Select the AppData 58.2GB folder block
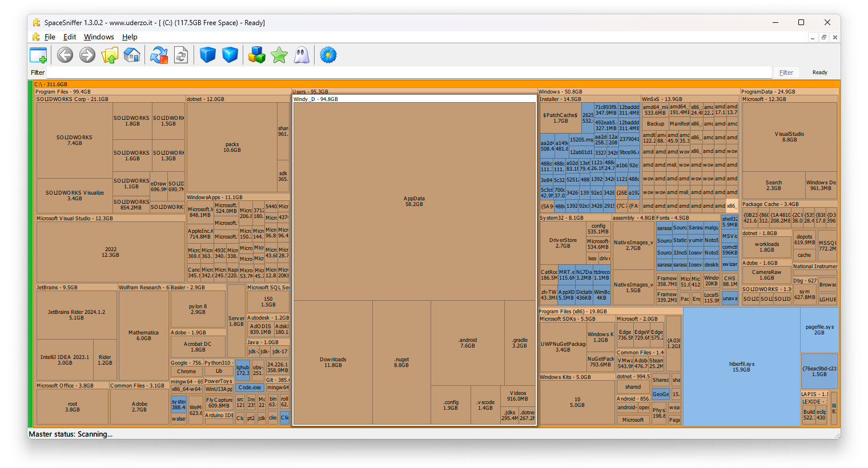Image resolution: width=868 pixels, height=468 pixels. tap(414, 201)
